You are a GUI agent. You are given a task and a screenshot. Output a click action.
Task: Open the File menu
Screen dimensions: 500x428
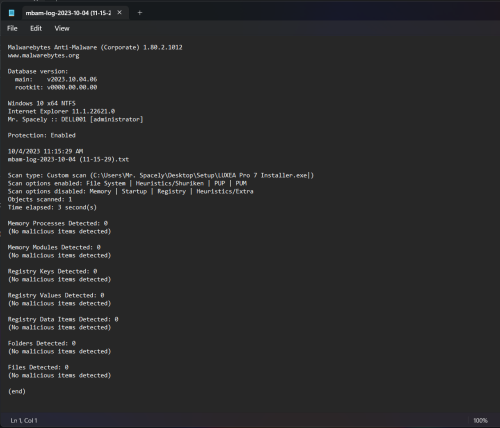pyautogui.click(x=12, y=28)
